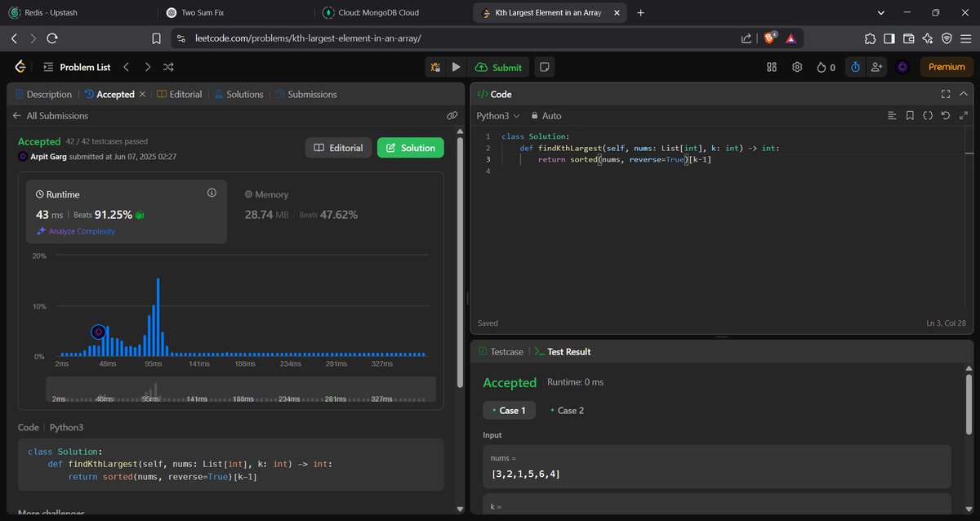Click Arpit Garg author name
980x521 pixels.
point(50,156)
